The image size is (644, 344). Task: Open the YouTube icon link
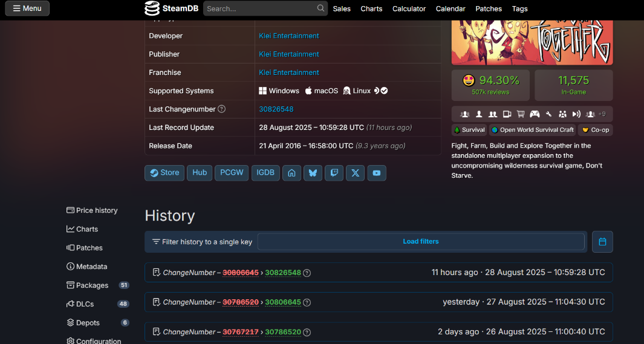pyautogui.click(x=376, y=173)
